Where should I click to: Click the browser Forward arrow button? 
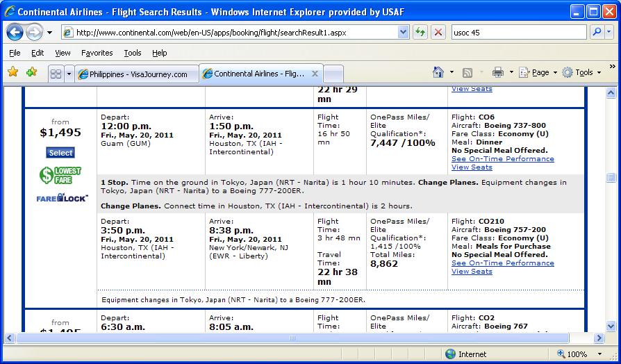(34, 33)
